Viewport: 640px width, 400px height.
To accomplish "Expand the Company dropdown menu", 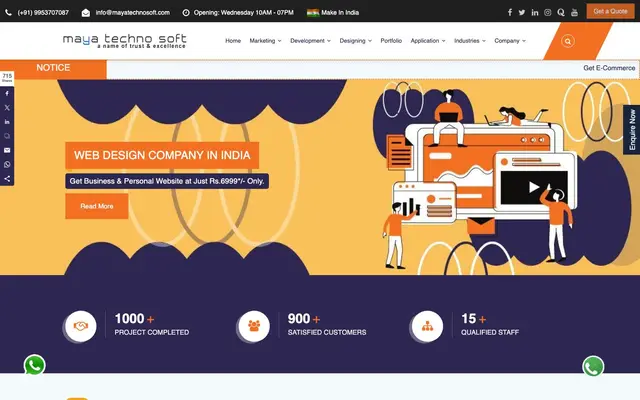I will [x=510, y=41].
